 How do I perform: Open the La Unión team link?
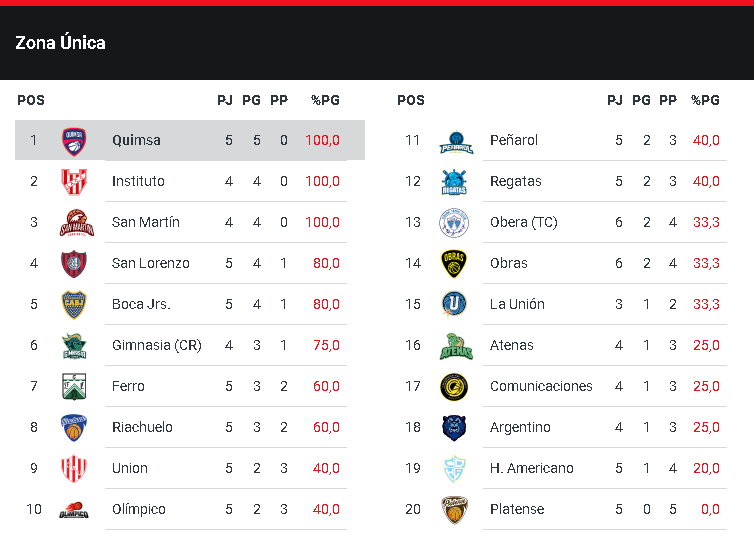tap(517, 304)
